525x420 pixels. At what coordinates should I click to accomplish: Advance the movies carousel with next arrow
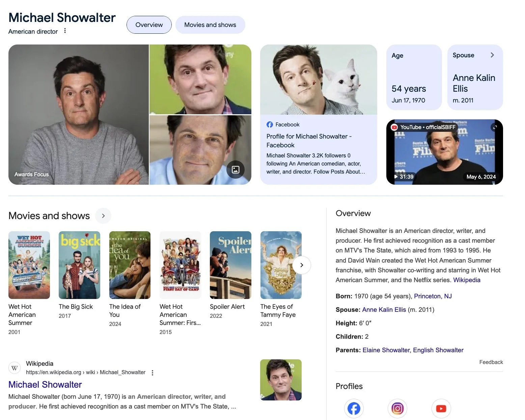click(302, 265)
